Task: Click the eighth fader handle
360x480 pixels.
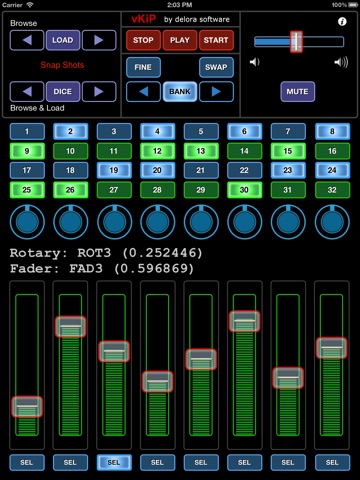Action: tap(332, 348)
